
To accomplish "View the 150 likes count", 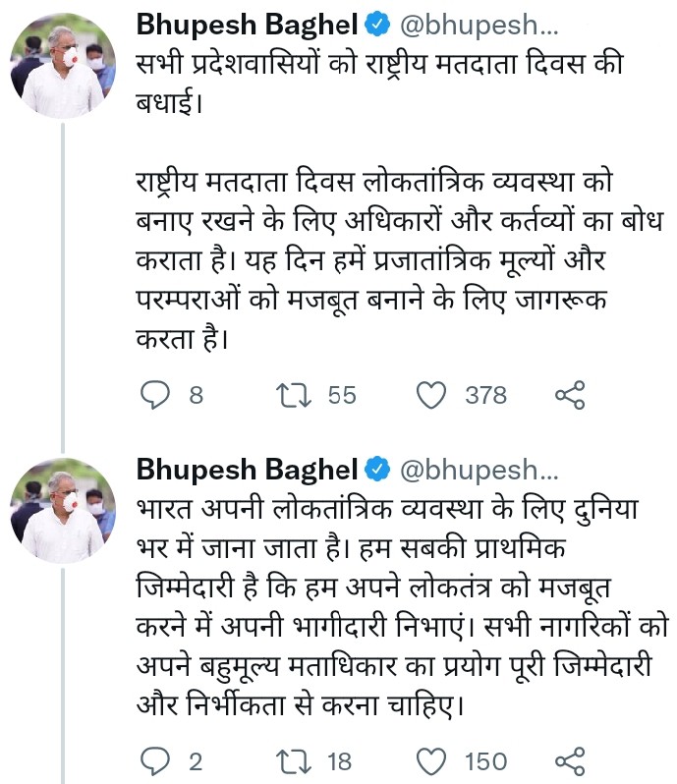I will pyautogui.click(x=485, y=760).
